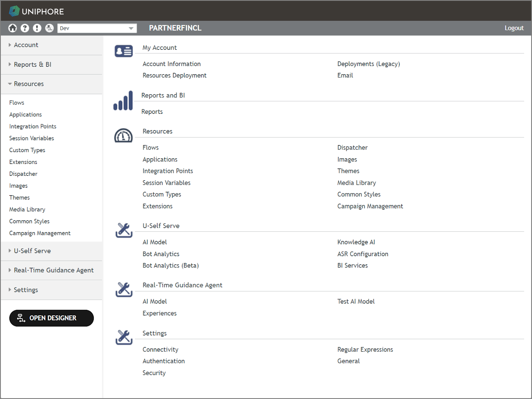Open the Email link

point(345,76)
